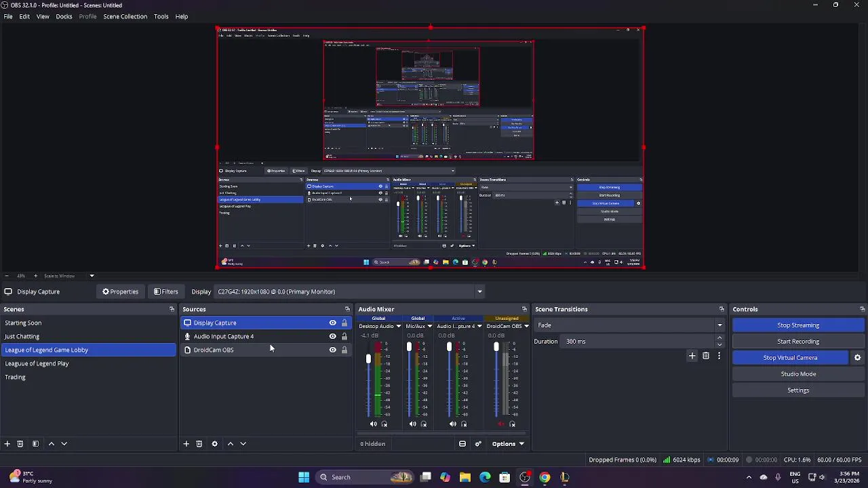Open the View menu
This screenshot has width=868, height=488.
(43, 16)
